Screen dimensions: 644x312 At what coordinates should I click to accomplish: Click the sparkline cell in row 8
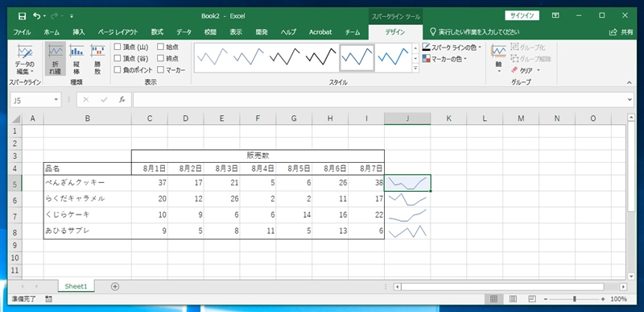[407, 231]
